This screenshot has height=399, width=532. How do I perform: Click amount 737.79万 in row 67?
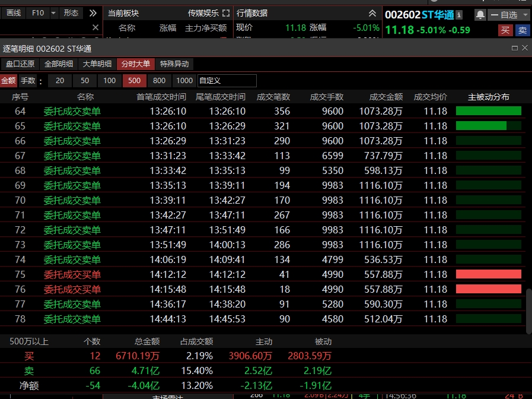point(383,156)
